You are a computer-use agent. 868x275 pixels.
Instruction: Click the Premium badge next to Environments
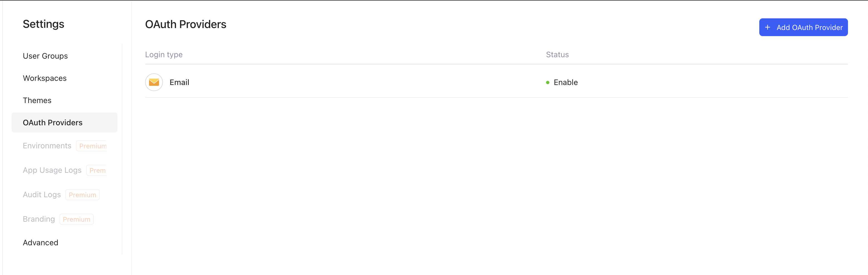point(92,146)
